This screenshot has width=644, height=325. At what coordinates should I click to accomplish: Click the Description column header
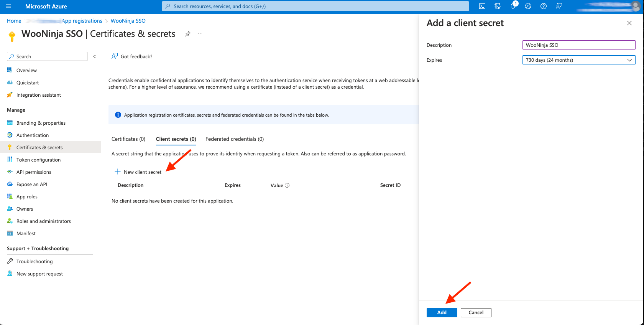[130, 185]
